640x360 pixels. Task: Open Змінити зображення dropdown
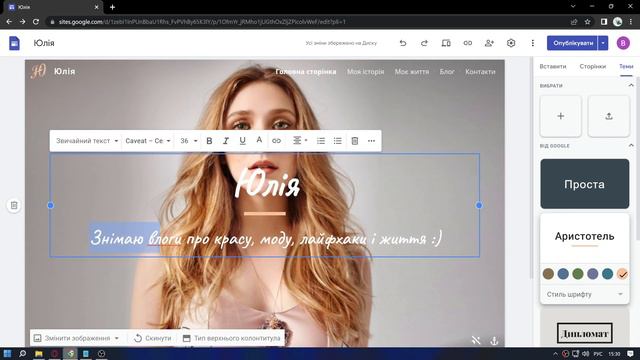click(76, 338)
